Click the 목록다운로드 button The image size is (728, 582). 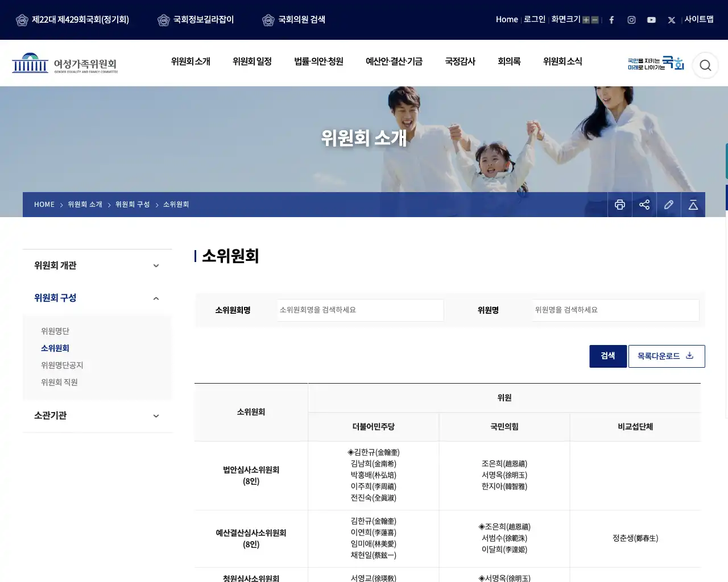[x=667, y=356]
